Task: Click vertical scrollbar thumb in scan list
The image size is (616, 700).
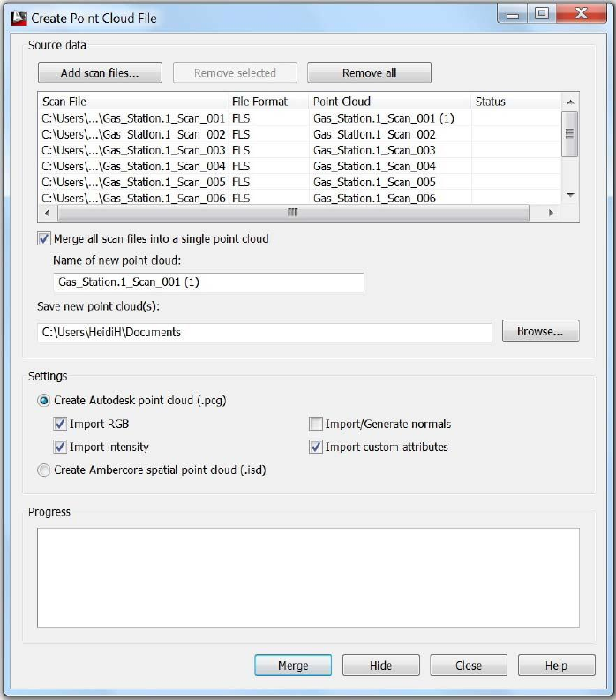Action: [569, 134]
